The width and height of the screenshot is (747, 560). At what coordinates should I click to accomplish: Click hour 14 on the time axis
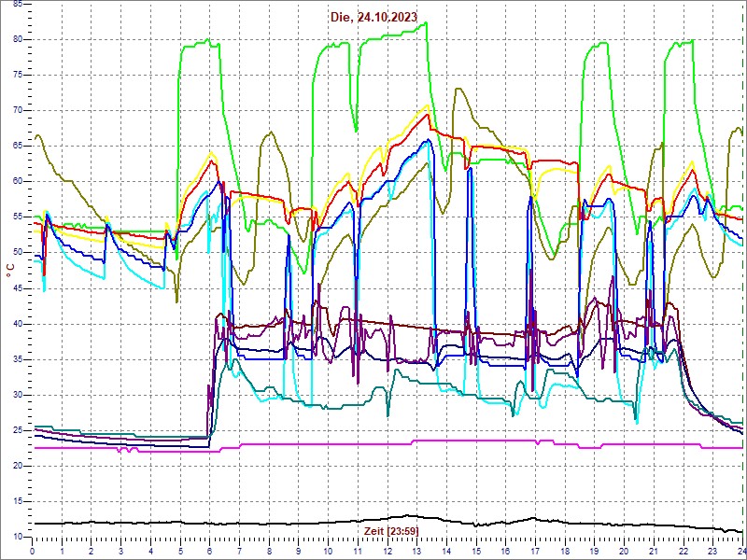[446, 551]
